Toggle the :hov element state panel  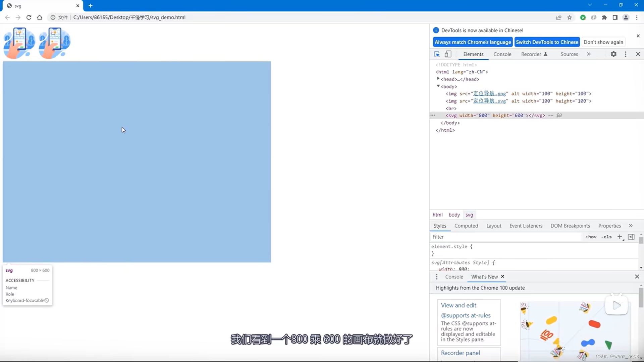(591, 237)
